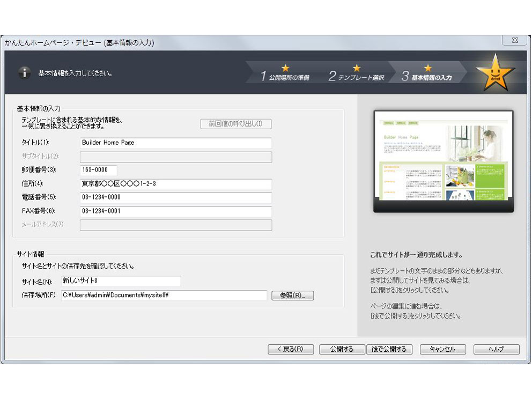This screenshot has height=399, width=532.
Task: Focus the 電話番号 phone field
Action: pyautogui.click(x=175, y=197)
